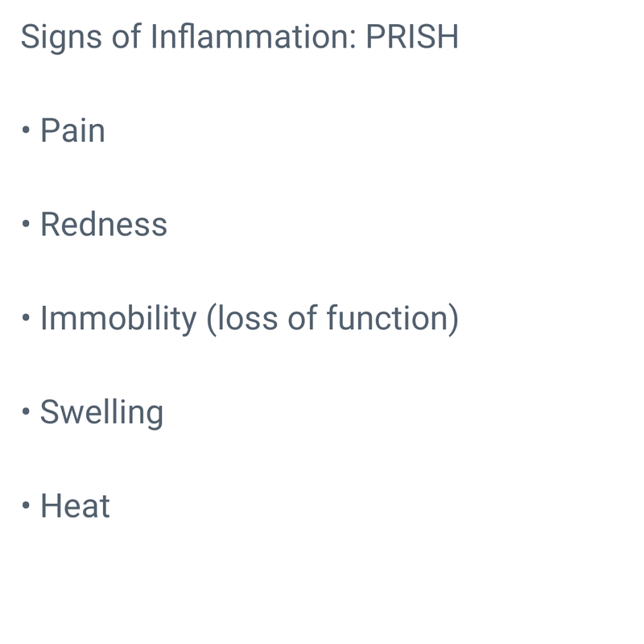This screenshot has width=644, height=644.
Task: Select the 'Redness' list item
Action: point(104,225)
